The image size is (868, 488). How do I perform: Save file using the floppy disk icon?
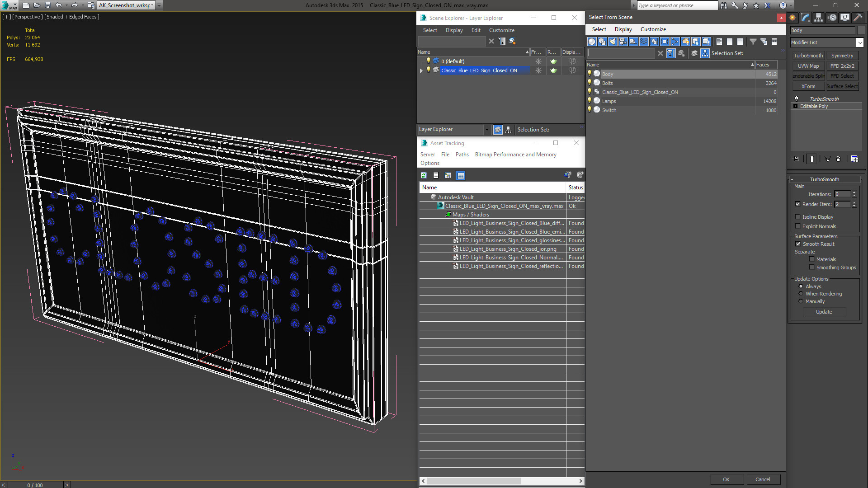[x=47, y=5]
